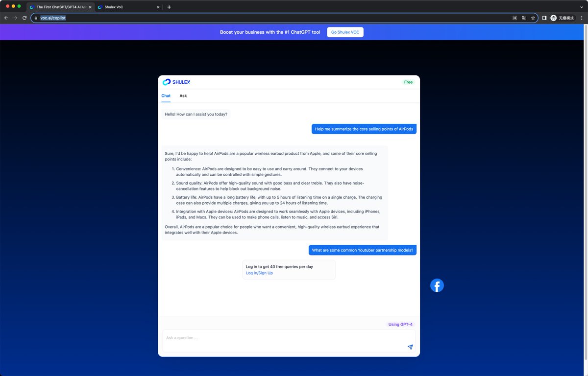Expand the tab search chevron at top right
This screenshot has width=588, height=376.
(581, 7)
